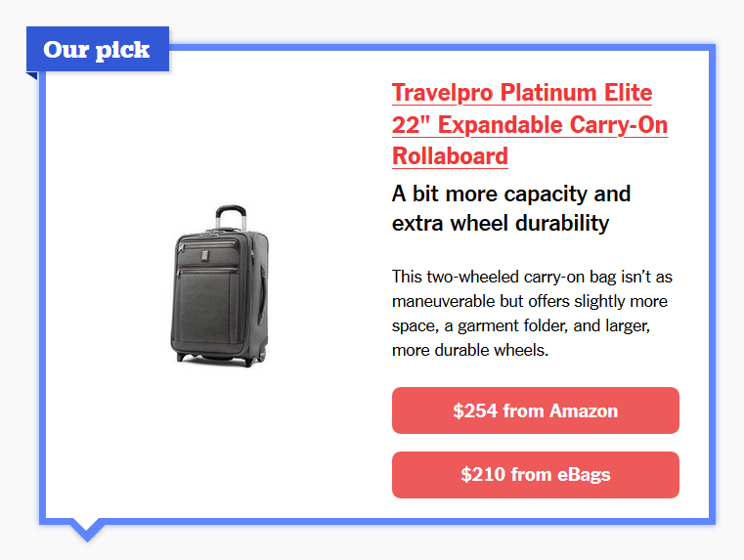
Task: Click the A bit more capacity heading line
Action: [x=511, y=194]
